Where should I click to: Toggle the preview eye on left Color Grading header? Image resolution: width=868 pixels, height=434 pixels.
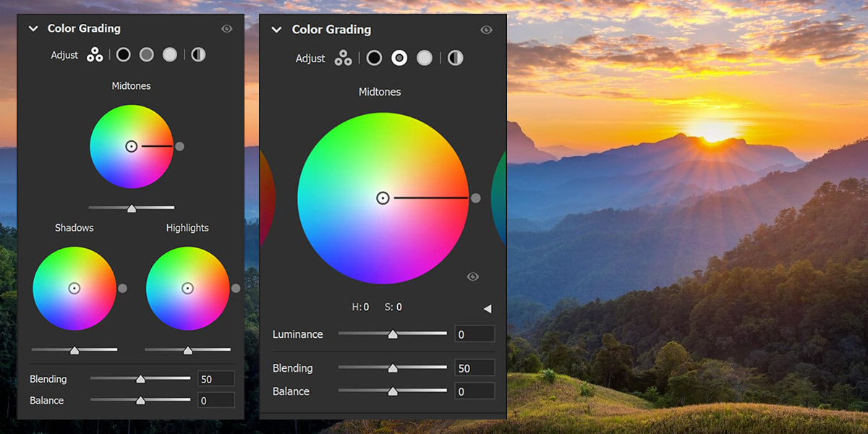tap(226, 28)
